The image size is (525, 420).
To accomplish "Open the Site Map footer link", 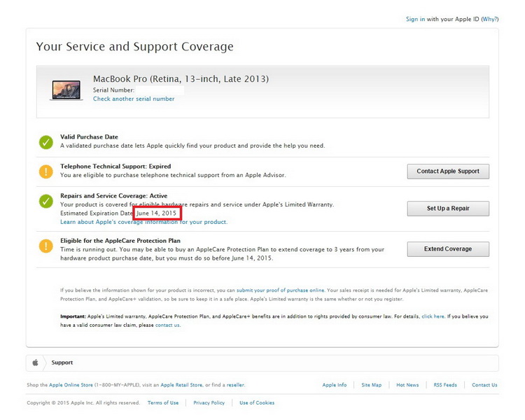I will 372,385.
